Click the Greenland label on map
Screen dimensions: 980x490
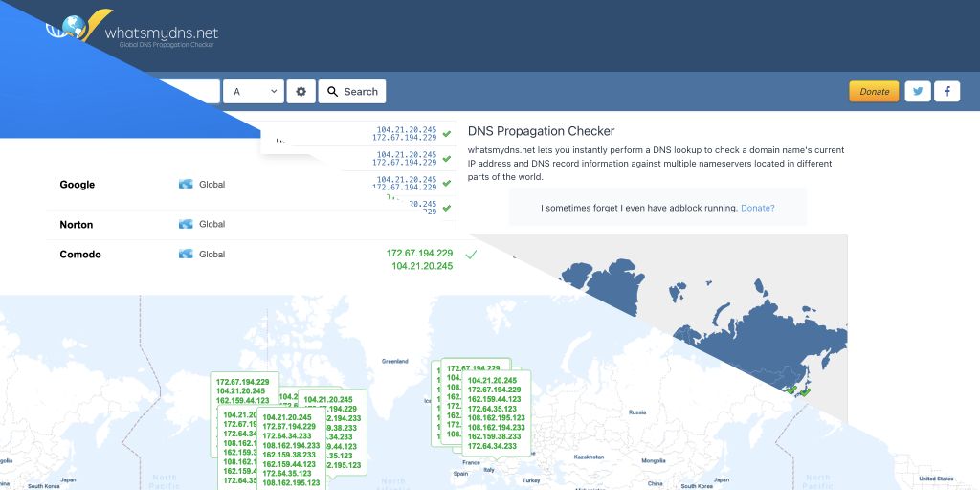pyautogui.click(x=395, y=361)
